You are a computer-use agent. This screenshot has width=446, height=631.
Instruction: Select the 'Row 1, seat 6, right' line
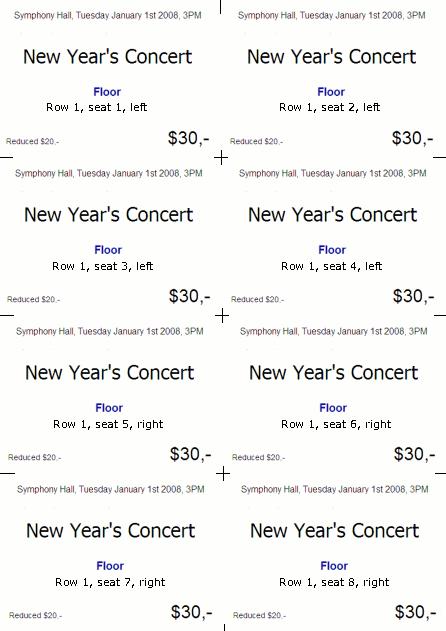336,424
